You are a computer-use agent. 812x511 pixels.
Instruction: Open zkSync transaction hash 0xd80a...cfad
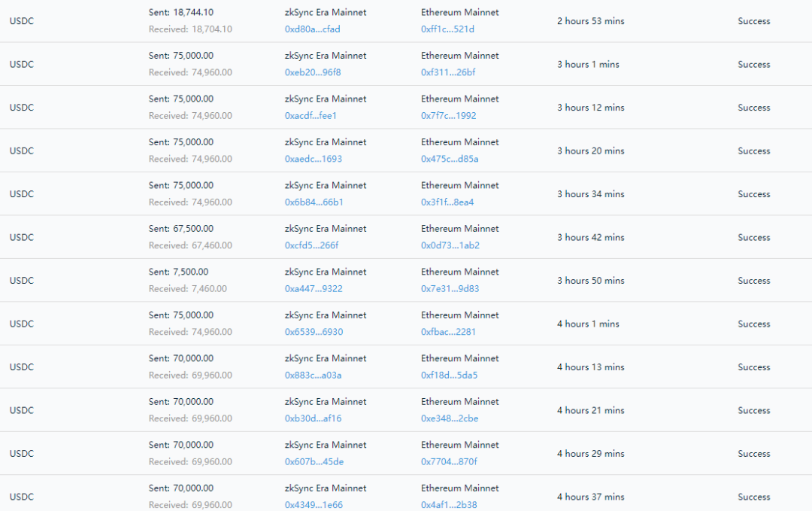pyautogui.click(x=312, y=29)
